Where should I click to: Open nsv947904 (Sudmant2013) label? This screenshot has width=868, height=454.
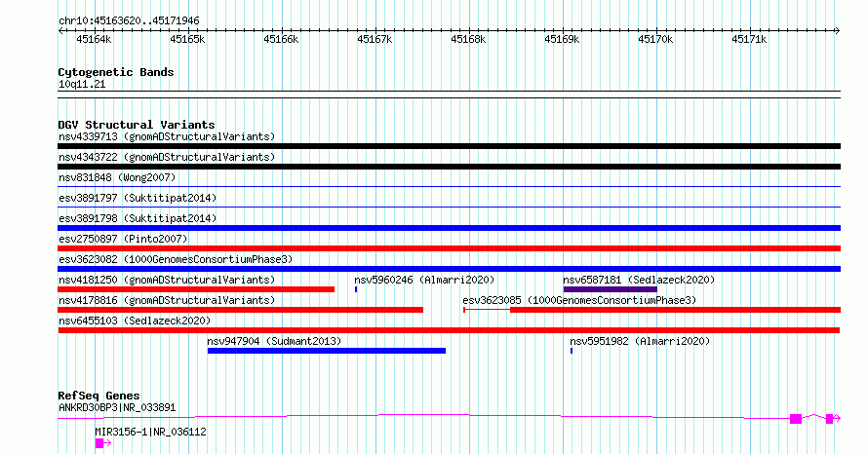tap(274, 341)
